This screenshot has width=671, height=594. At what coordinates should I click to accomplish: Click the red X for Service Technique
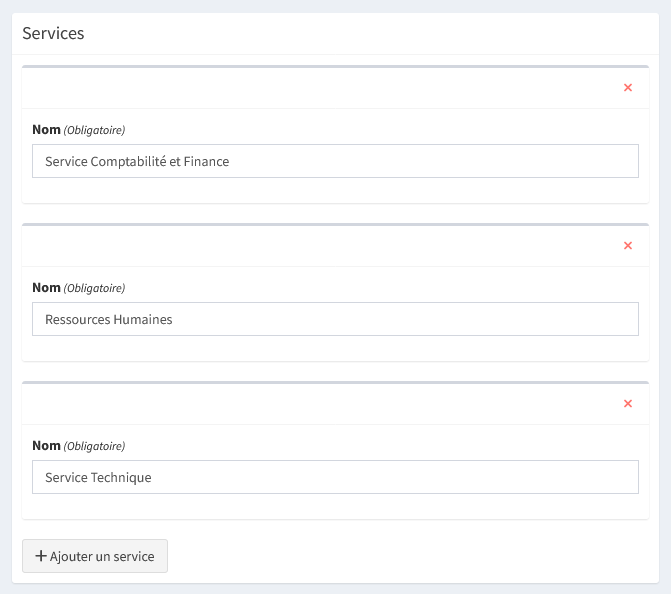point(628,404)
